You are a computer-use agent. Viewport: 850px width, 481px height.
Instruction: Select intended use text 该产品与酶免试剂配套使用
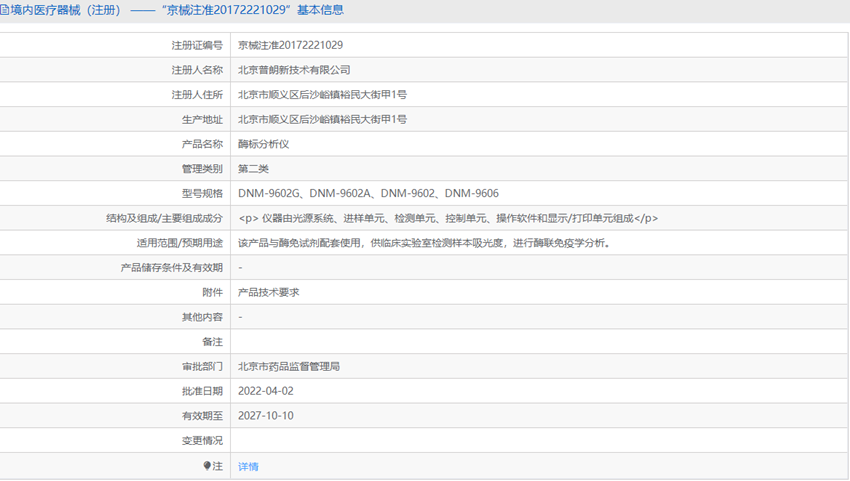(x=424, y=243)
